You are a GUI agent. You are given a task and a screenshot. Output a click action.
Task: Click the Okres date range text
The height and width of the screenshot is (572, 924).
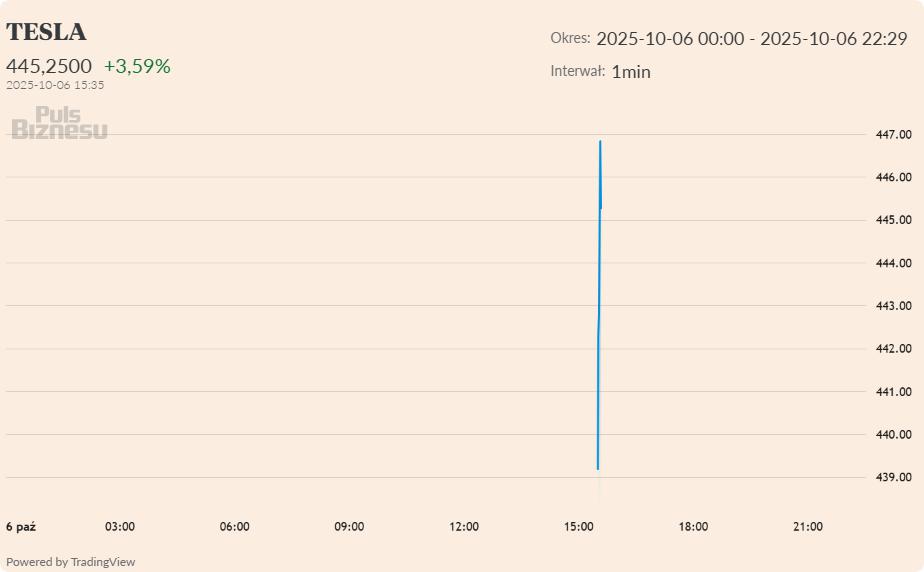pos(751,39)
